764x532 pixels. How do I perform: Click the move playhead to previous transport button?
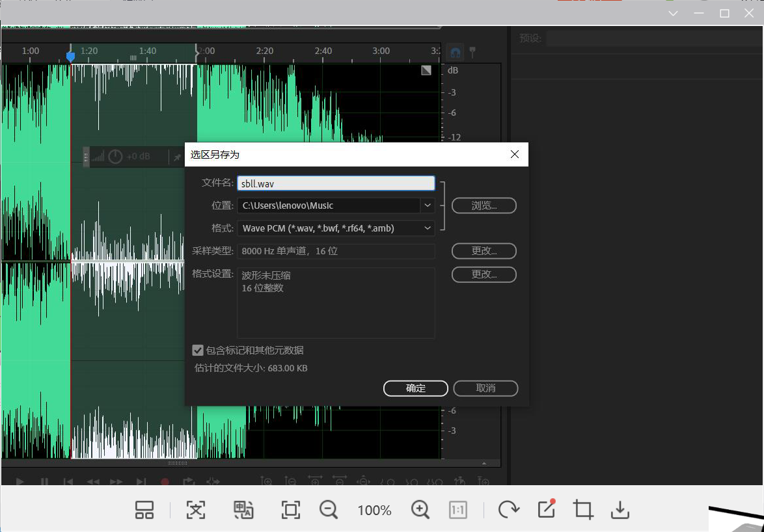pos(68,481)
